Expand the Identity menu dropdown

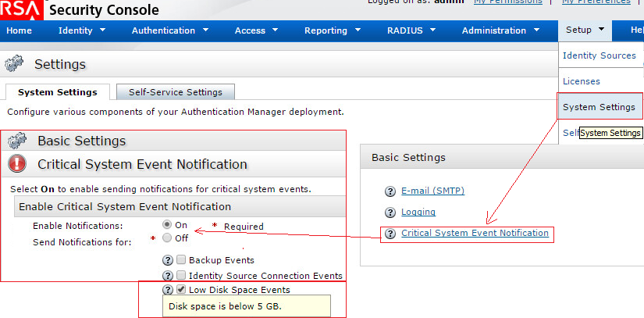[x=82, y=30]
